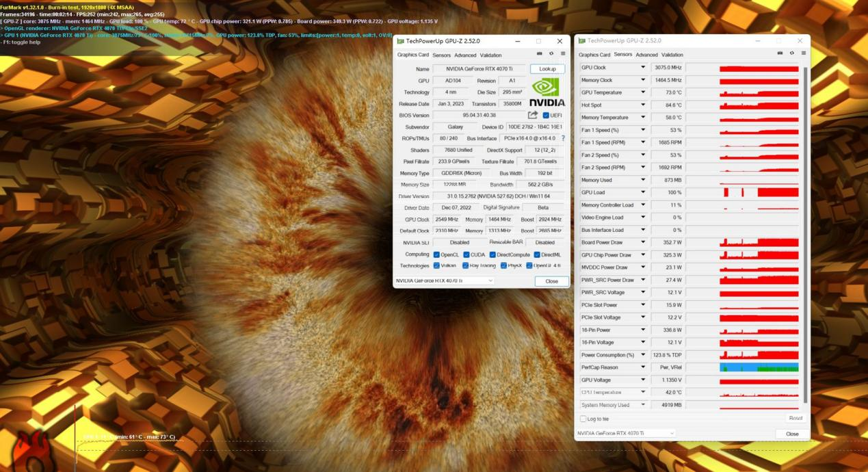Click the screenshot camera icon in Graphics Card window
This screenshot has height=472, width=868.
[x=540, y=53]
